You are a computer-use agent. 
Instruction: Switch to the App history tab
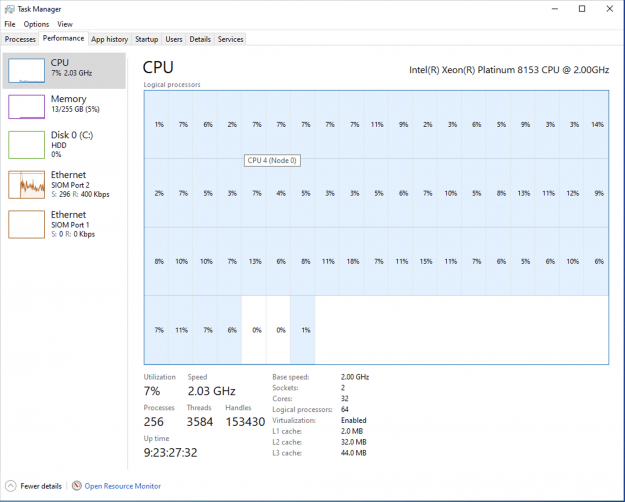pyautogui.click(x=110, y=39)
